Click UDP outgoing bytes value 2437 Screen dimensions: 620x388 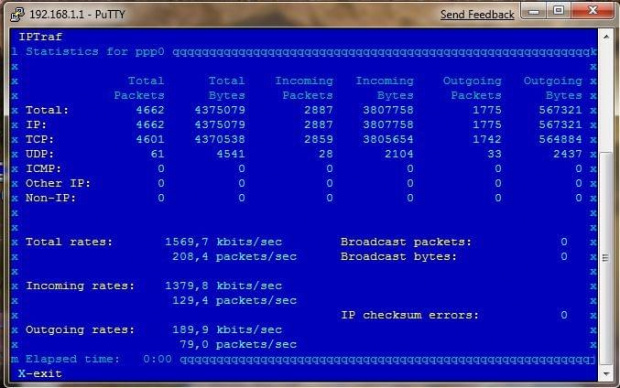(567, 154)
